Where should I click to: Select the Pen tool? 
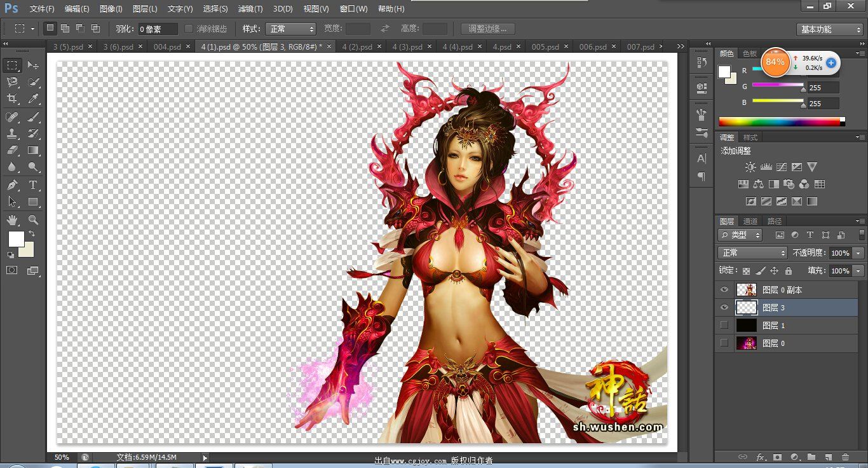click(x=12, y=185)
